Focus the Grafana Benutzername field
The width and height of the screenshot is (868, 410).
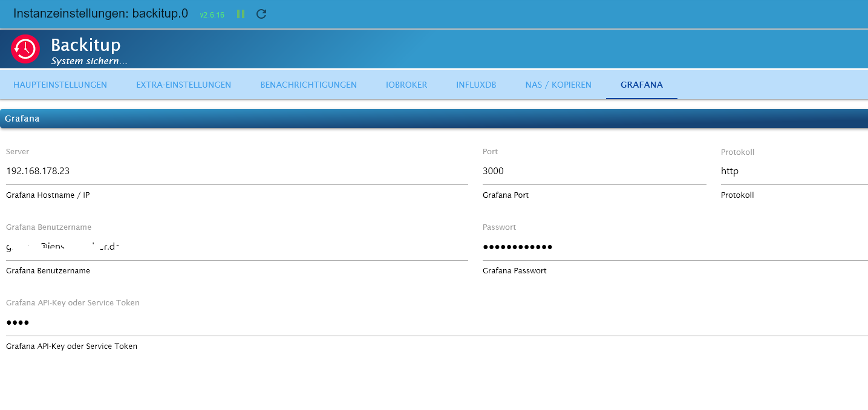(237, 247)
